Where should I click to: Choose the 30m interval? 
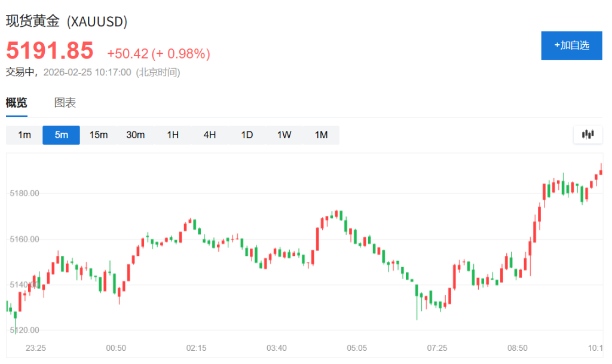click(136, 135)
